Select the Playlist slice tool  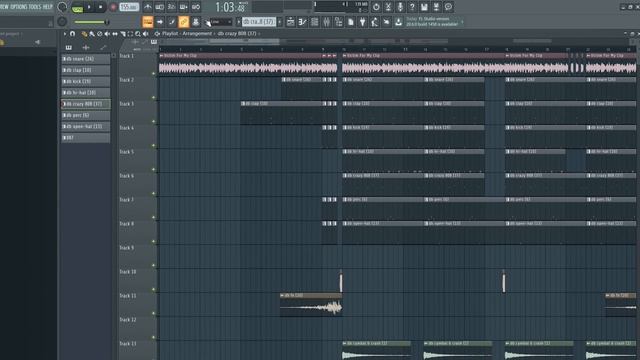click(x=123, y=34)
